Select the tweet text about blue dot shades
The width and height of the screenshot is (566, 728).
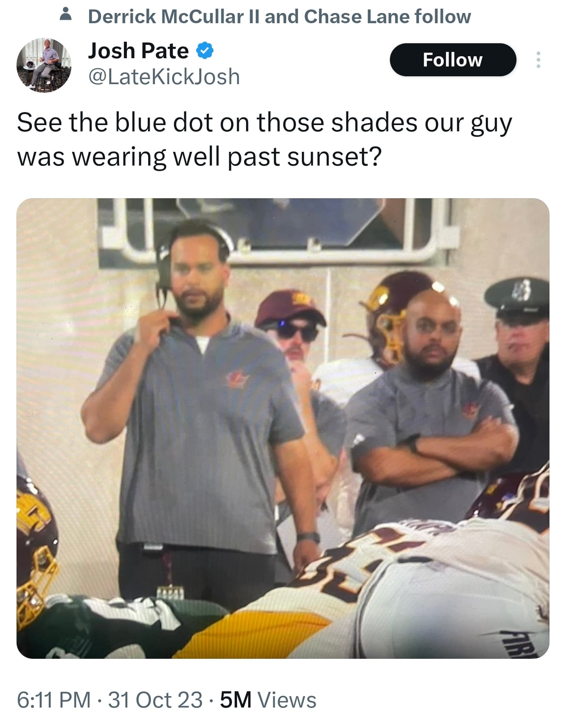click(x=264, y=139)
